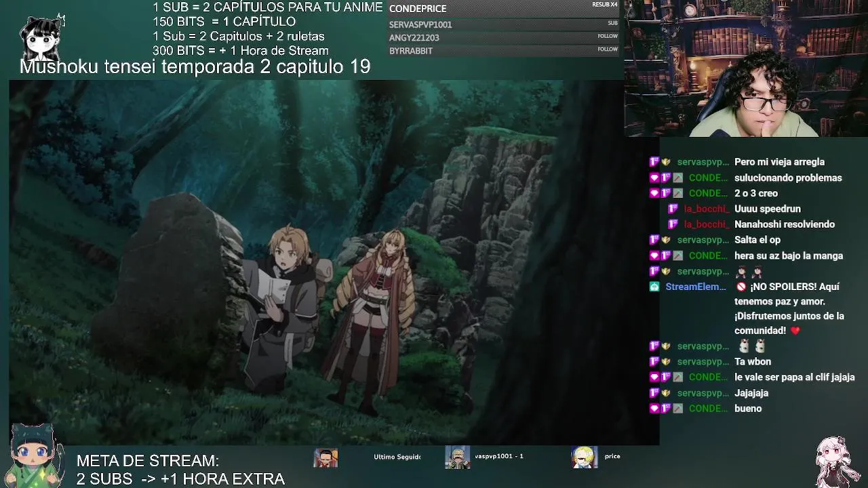Click the green-haired chibi character bottom left
868x488 pixels.
tap(34, 455)
